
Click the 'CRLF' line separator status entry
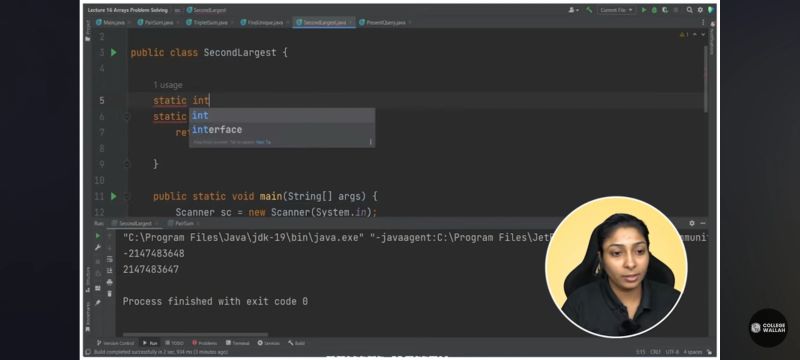(x=656, y=352)
